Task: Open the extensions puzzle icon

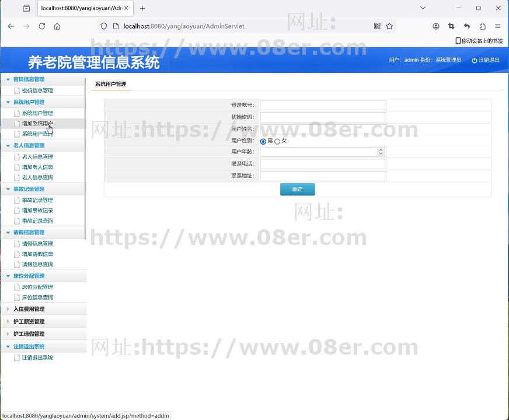Action: [x=482, y=26]
